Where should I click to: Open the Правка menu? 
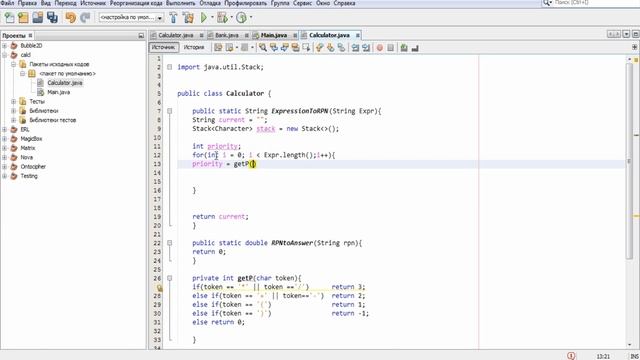[x=27, y=3]
